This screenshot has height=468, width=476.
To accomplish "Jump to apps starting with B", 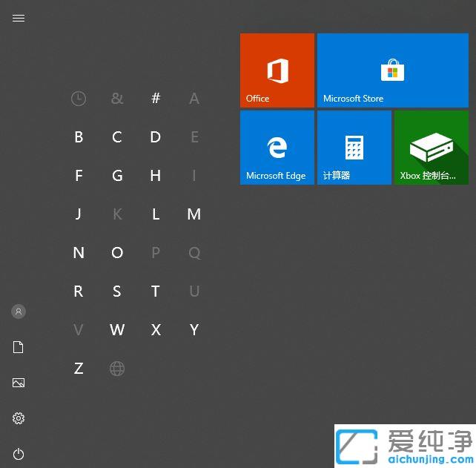I will [79, 137].
